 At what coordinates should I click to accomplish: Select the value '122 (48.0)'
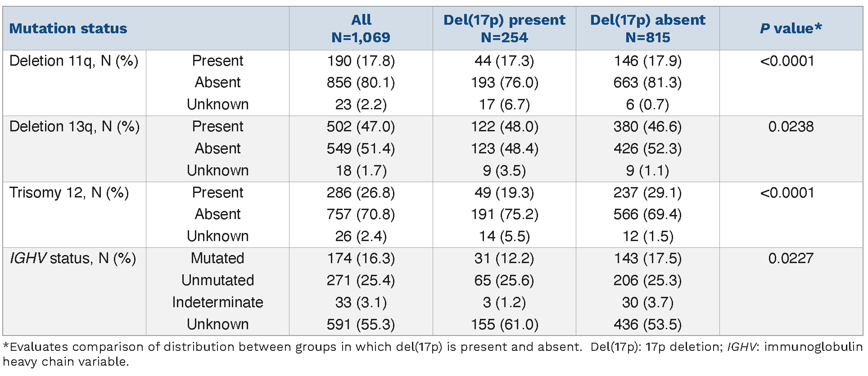(x=504, y=127)
